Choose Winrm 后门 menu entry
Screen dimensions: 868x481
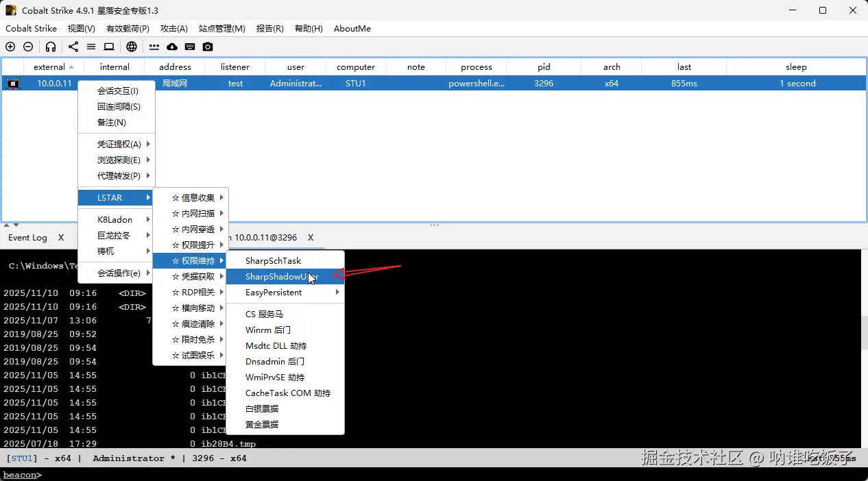pos(285,330)
